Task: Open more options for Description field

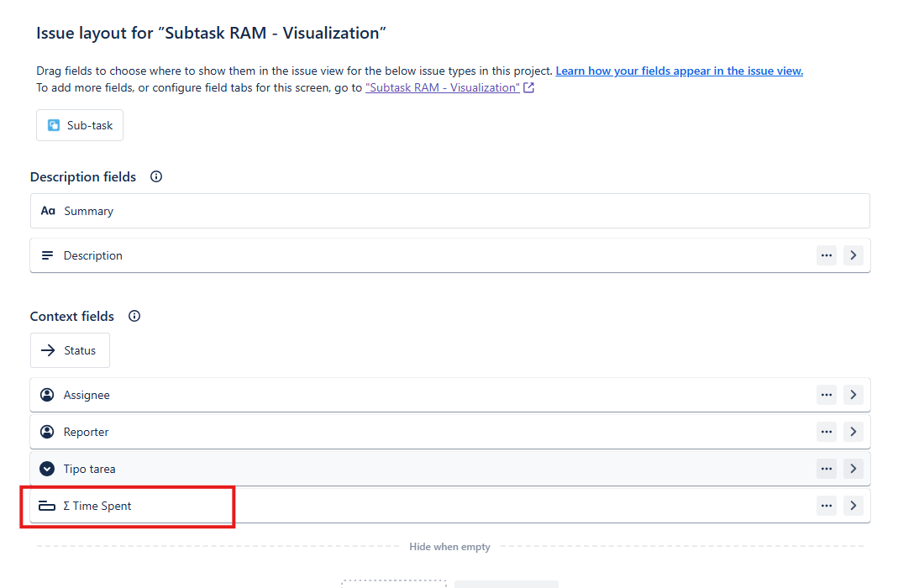Action: [826, 255]
